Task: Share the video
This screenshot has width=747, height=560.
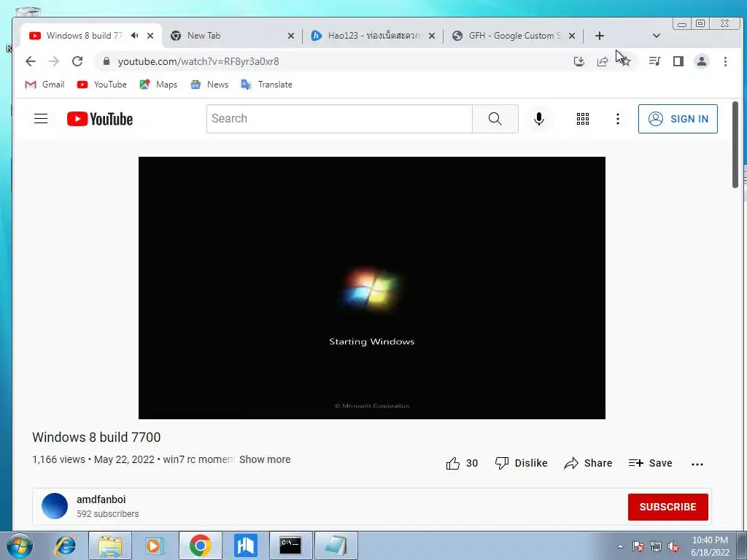Action: click(588, 463)
